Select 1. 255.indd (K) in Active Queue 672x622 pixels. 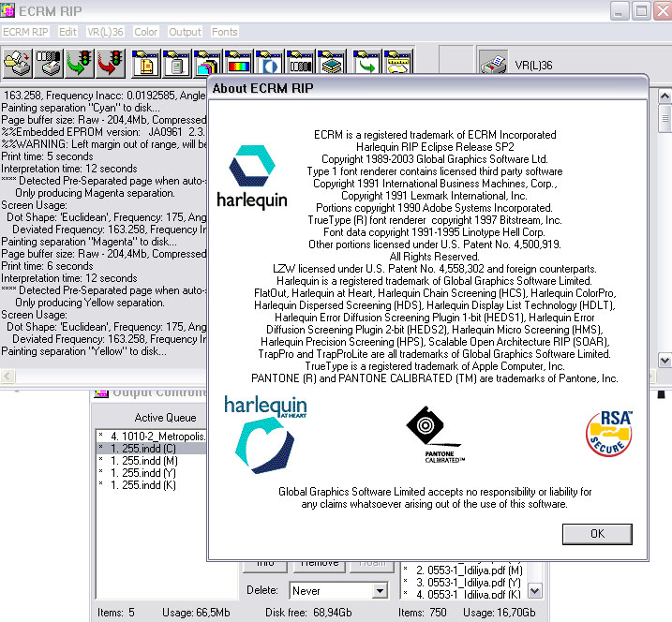pyautogui.click(x=152, y=485)
